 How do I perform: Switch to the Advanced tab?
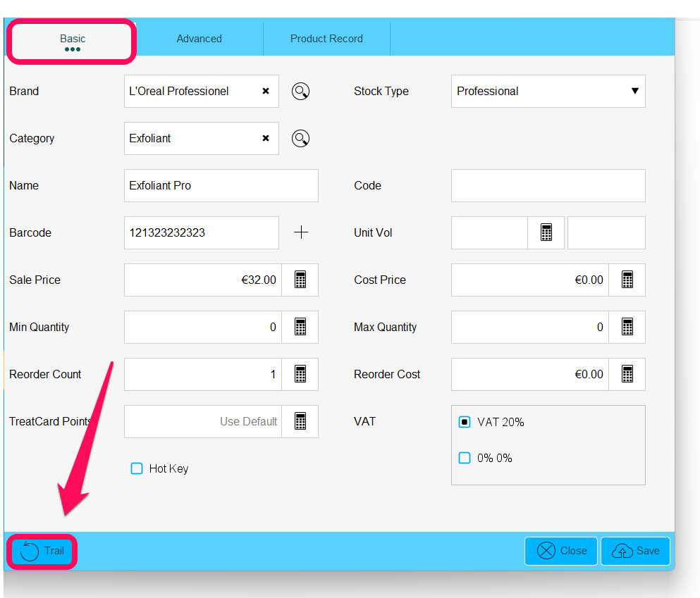[x=199, y=39]
